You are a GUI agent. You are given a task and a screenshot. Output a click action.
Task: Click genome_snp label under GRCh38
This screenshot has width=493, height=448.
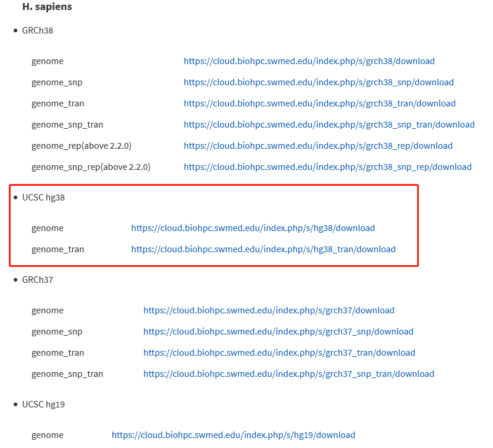[x=57, y=82]
